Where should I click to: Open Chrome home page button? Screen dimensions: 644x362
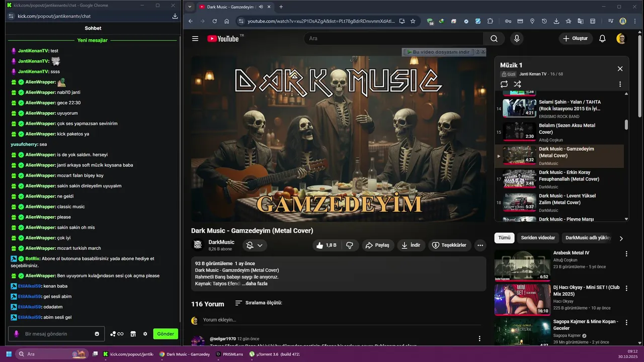click(227, 21)
